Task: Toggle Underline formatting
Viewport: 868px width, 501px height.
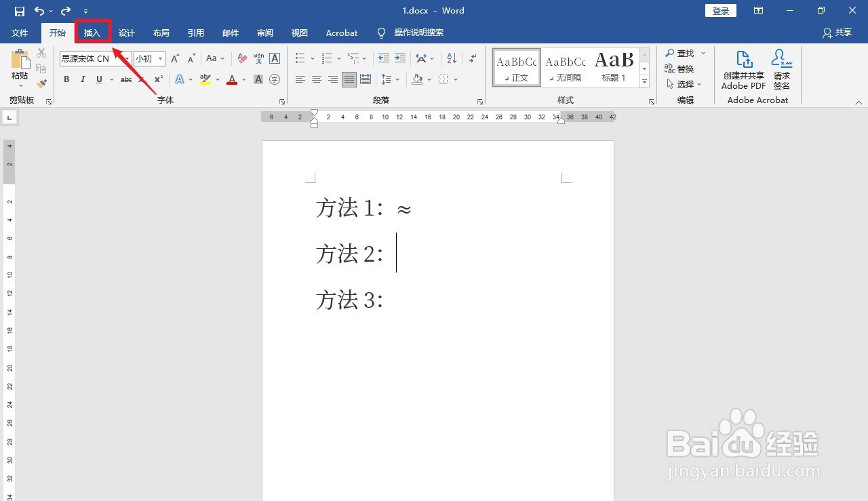Action: (99, 79)
